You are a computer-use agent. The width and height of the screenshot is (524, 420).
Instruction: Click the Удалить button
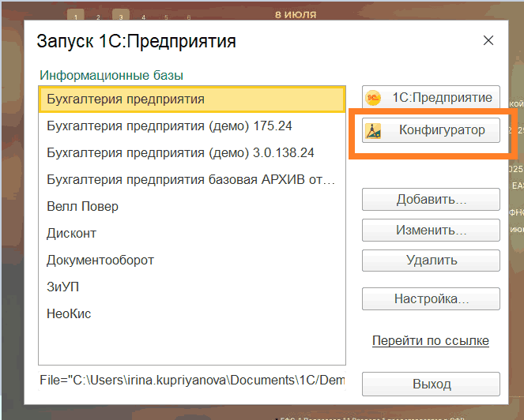pos(431,261)
